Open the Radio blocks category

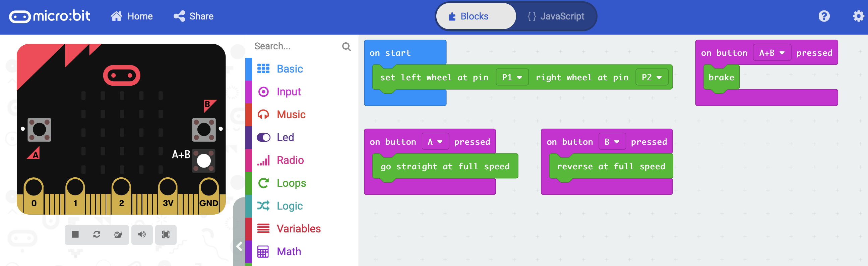290,160
